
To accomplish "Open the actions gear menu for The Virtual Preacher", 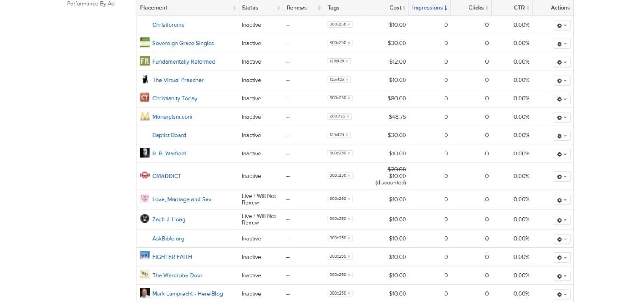I will pos(562,81).
